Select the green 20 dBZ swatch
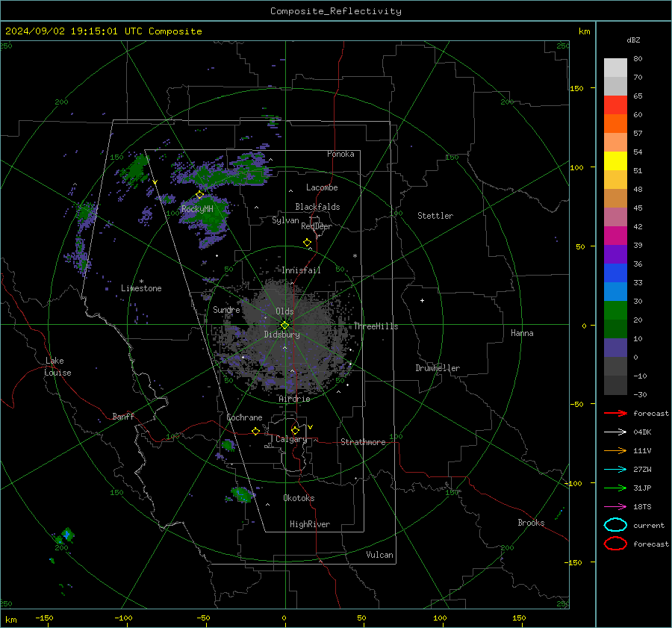This screenshot has width=672, height=628. coord(615,311)
